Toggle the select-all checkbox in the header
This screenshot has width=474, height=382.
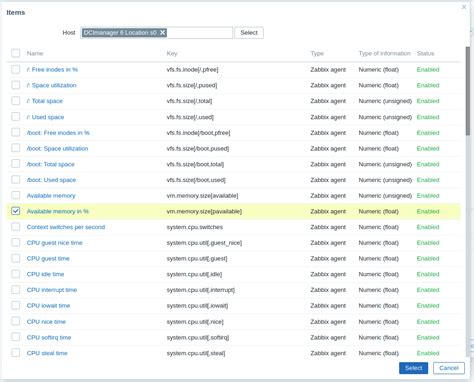pyautogui.click(x=16, y=53)
